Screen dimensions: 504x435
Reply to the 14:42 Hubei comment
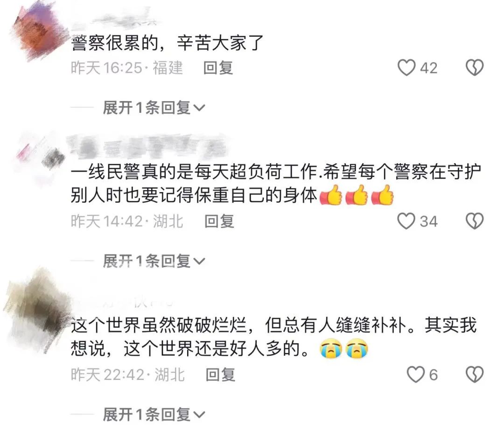pyautogui.click(x=219, y=221)
